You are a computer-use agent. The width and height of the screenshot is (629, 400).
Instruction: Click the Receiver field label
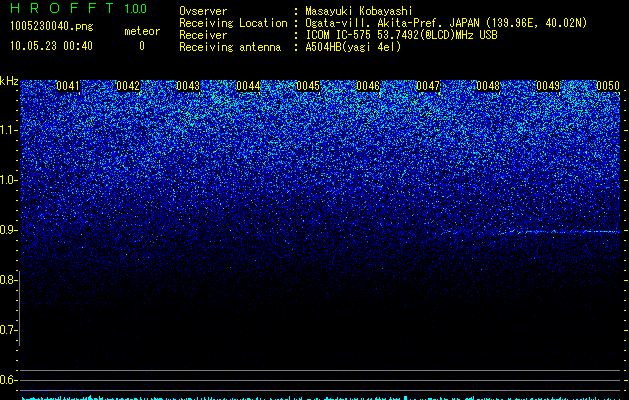click(x=203, y=35)
